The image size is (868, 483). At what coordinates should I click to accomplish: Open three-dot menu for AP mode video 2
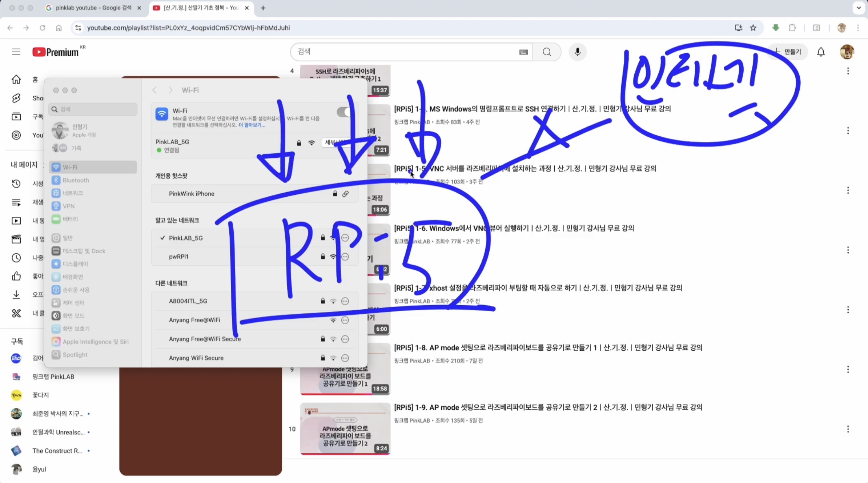[848, 429]
